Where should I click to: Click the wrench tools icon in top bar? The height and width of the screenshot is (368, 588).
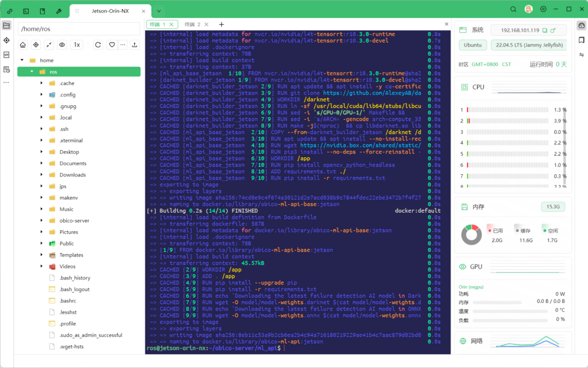pyautogui.click(x=59, y=11)
